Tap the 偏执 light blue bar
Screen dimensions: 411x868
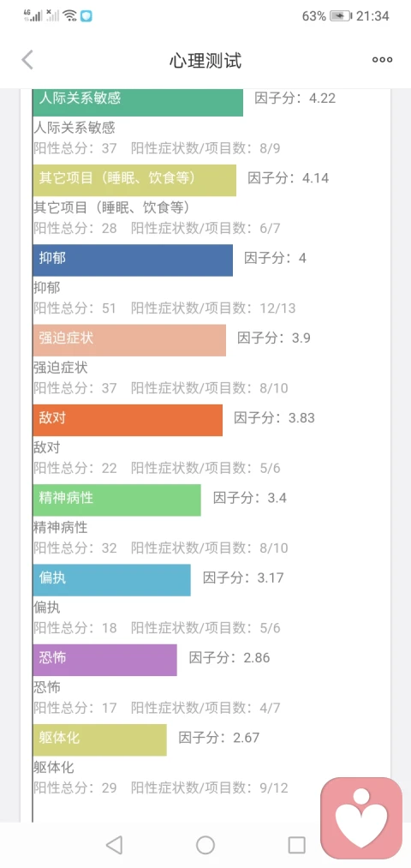(x=111, y=580)
